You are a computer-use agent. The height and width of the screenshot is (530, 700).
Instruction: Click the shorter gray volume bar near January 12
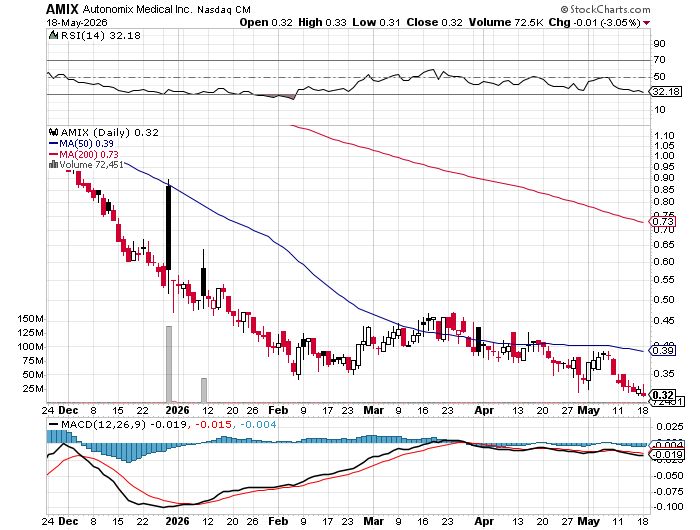pos(204,391)
